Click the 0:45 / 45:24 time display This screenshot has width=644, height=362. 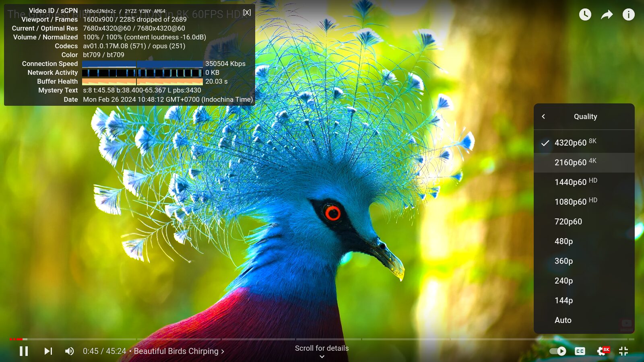105,351
